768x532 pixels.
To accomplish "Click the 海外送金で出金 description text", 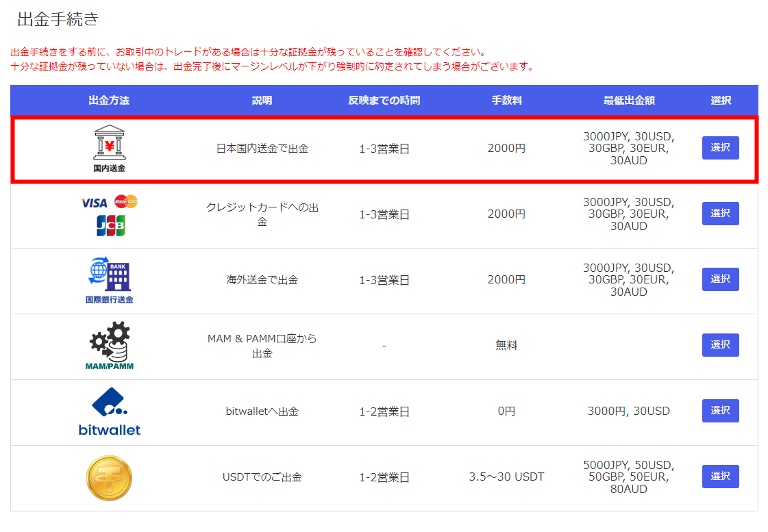I will 262,280.
